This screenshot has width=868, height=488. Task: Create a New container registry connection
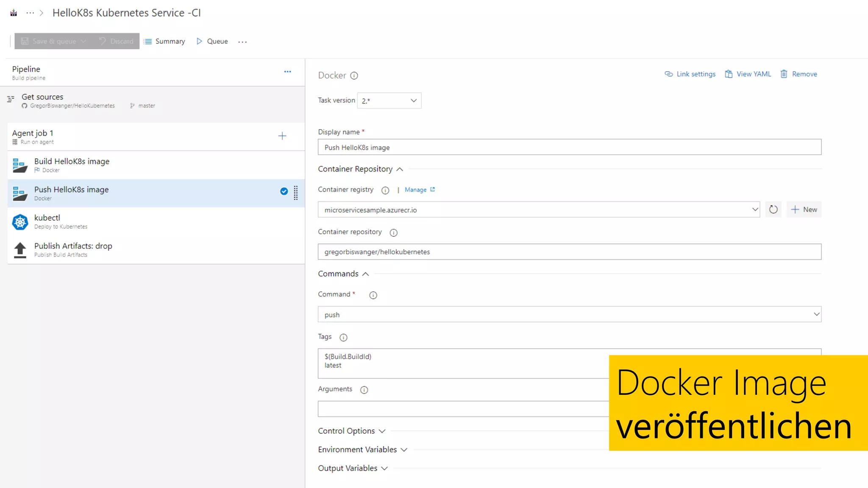pos(804,209)
